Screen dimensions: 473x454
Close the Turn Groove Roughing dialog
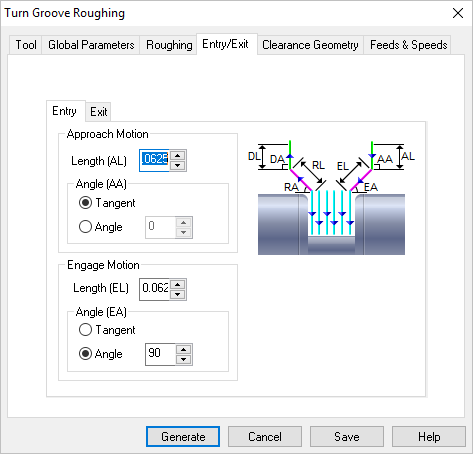click(x=458, y=13)
